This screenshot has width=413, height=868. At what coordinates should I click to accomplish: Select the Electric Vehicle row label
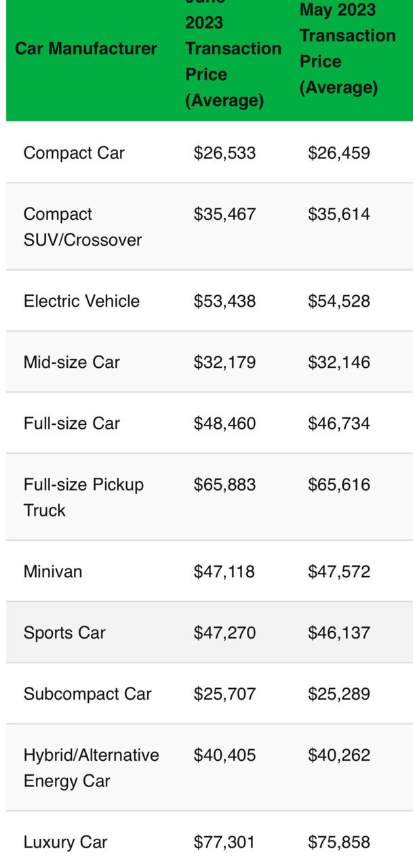tap(81, 301)
